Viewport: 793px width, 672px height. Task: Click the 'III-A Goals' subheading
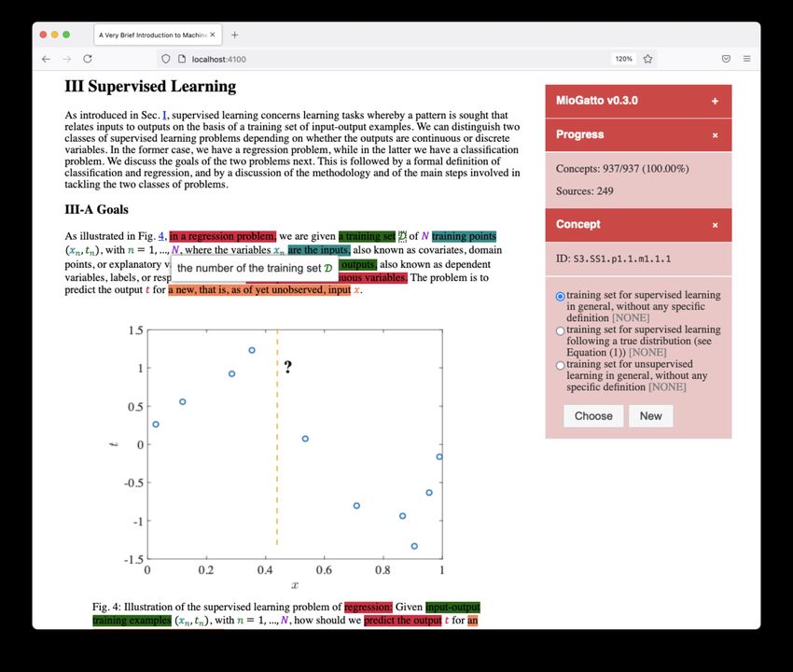[x=97, y=209]
